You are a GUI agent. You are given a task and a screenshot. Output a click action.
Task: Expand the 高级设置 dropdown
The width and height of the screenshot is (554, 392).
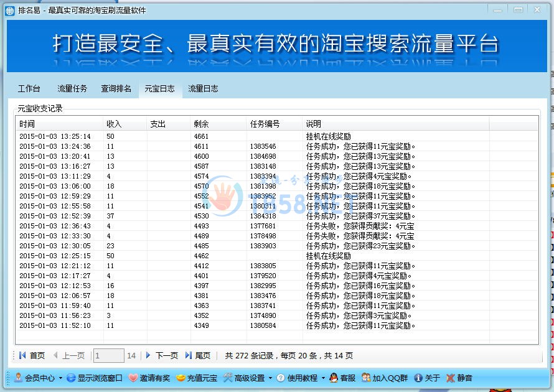[248, 378]
